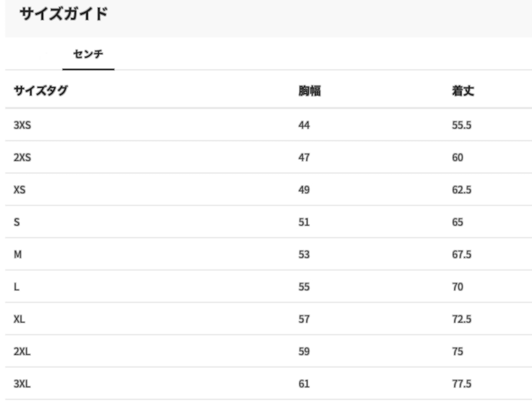Click length value 77.5
This screenshot has height=410, width=532.
click(x=462, y=384)
